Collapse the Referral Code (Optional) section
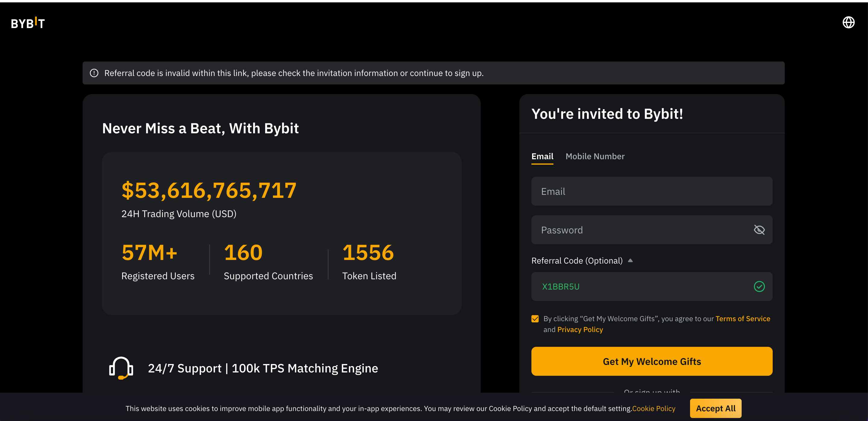The height and width of the screenshot is (421, 868). tap(630, 261)
